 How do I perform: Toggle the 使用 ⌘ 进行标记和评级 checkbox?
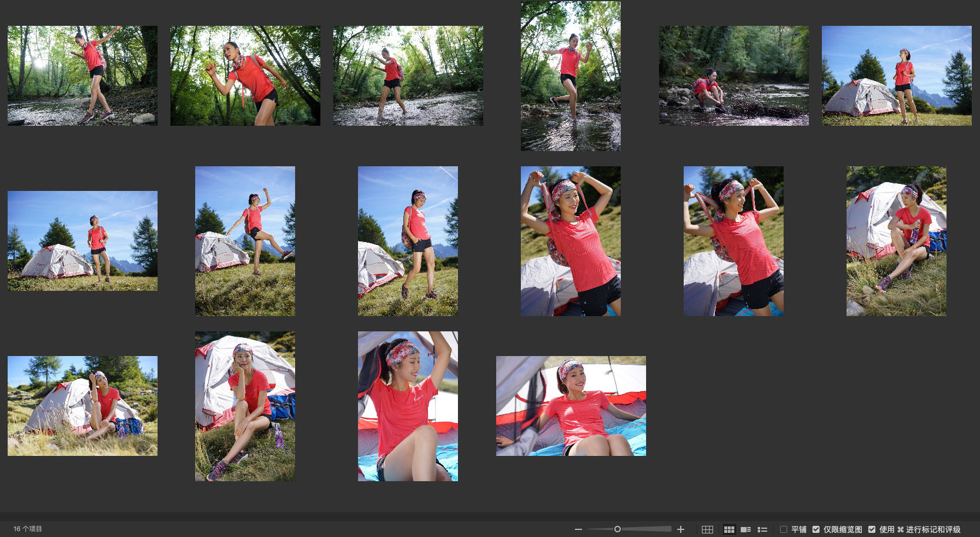(872, 529)
